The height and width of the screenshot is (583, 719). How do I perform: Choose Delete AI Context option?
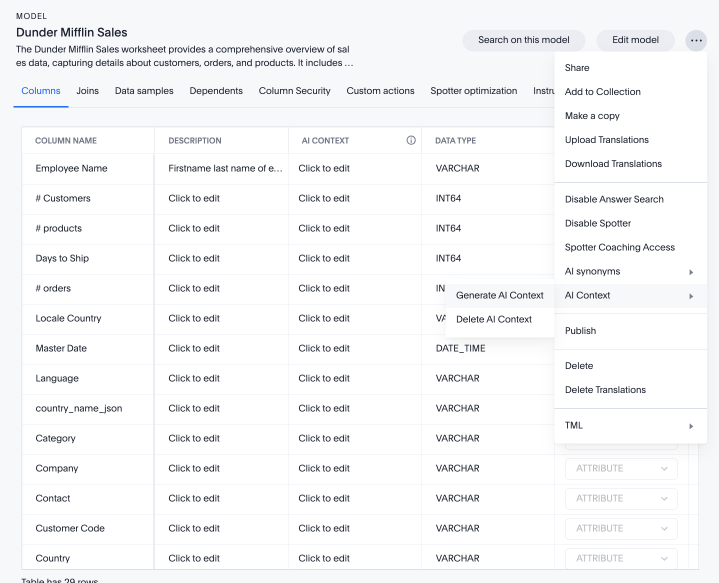[494, 320]
